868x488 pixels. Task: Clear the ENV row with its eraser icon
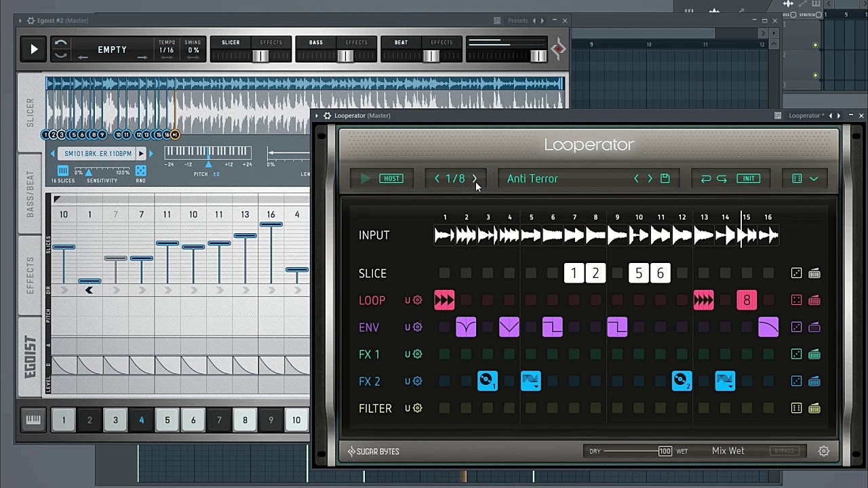point(814,327)
